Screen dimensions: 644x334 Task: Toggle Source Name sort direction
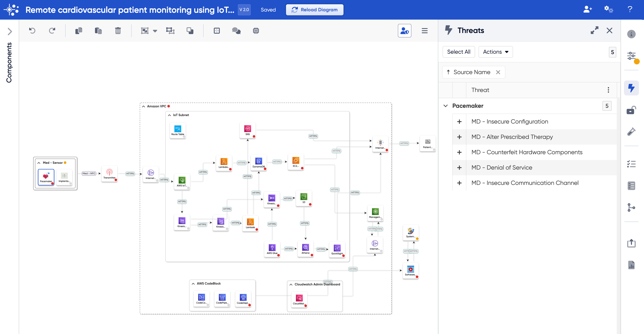point(448,72)
